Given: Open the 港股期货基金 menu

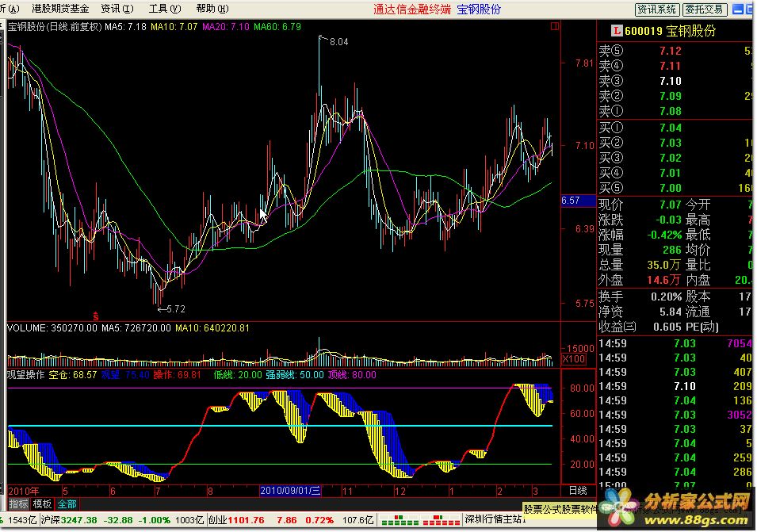Looking at the screenshot, I should pos(60,9).
